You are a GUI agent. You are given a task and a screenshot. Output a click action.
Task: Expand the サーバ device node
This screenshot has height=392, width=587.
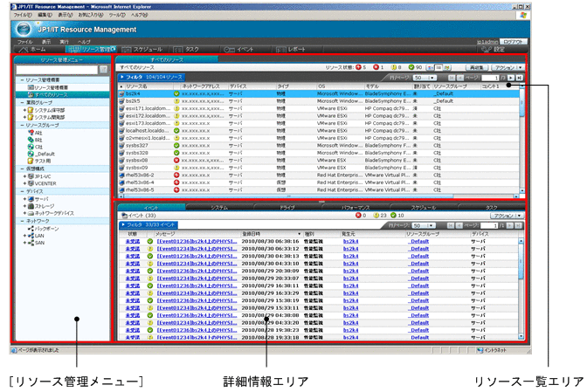click(x=25, y=199)
